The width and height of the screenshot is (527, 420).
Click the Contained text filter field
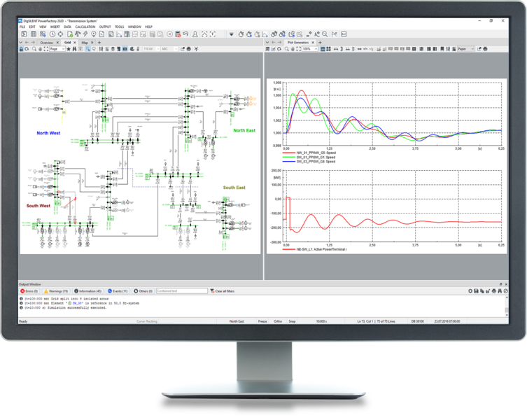(x=182, y=291)
